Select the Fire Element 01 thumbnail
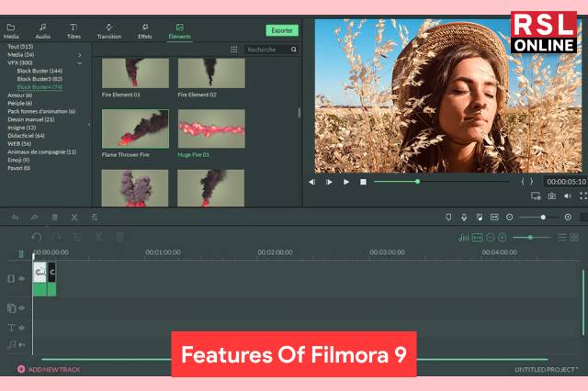The height and width of the screenshot is (391, 588). (x=135, y=73)
